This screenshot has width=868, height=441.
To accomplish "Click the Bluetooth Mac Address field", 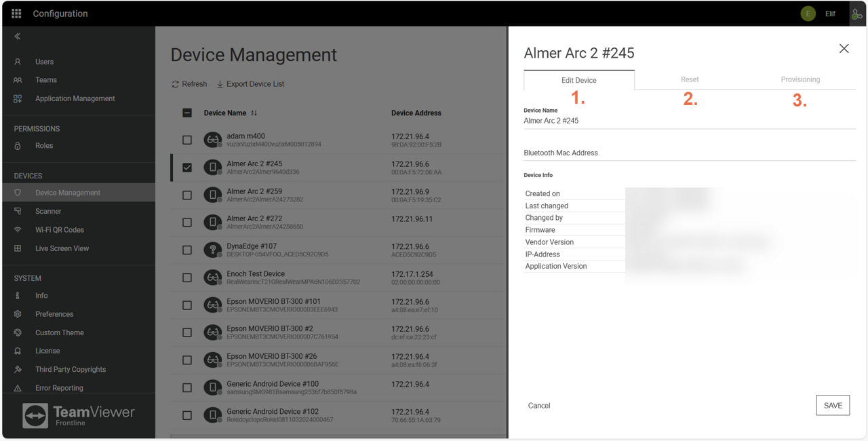I will click(x=689, y=153).
